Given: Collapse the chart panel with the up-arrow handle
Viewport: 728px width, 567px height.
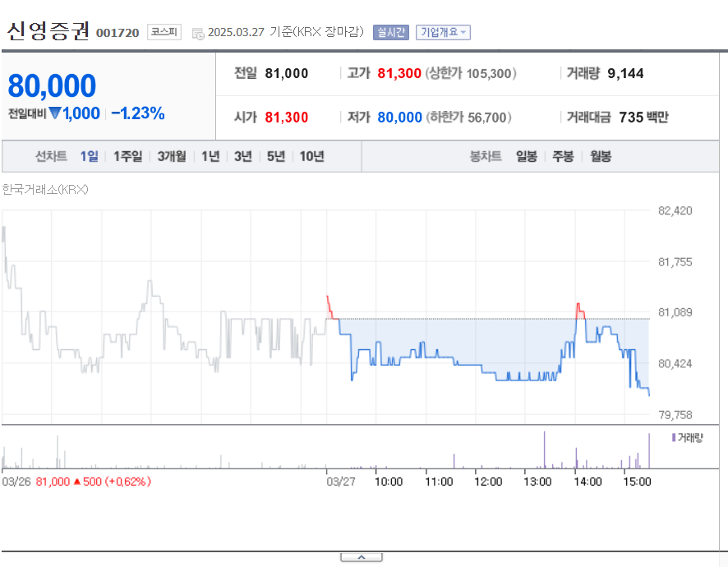Looking at the screenshot, I should (x=362, y=557).
